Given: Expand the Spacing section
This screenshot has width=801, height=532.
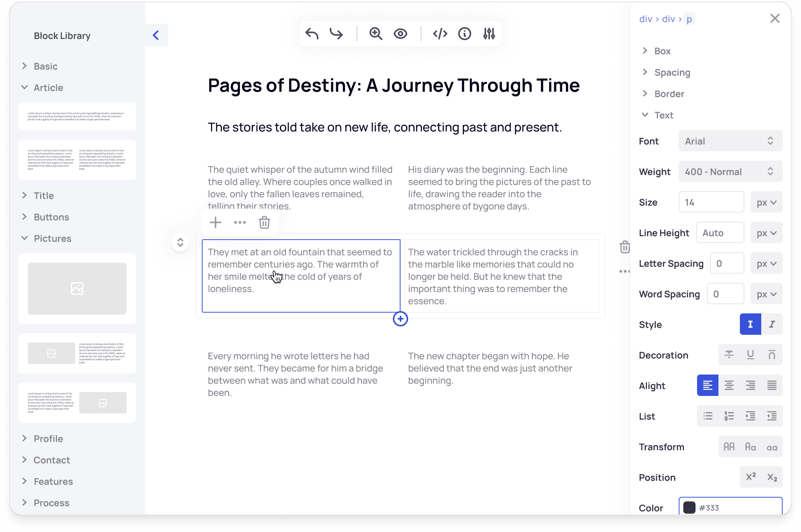Looking at the screenshot, I should tap(666, 72).
